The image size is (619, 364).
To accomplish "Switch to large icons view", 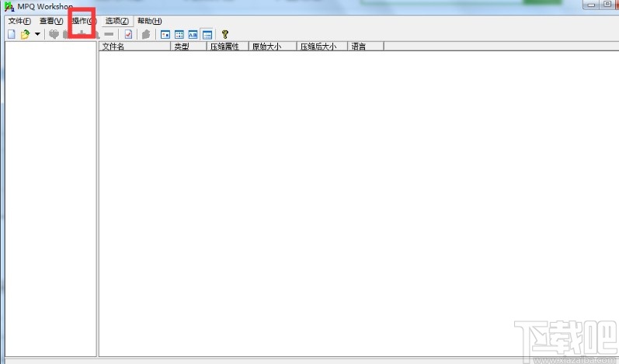I will coord(165,35).
